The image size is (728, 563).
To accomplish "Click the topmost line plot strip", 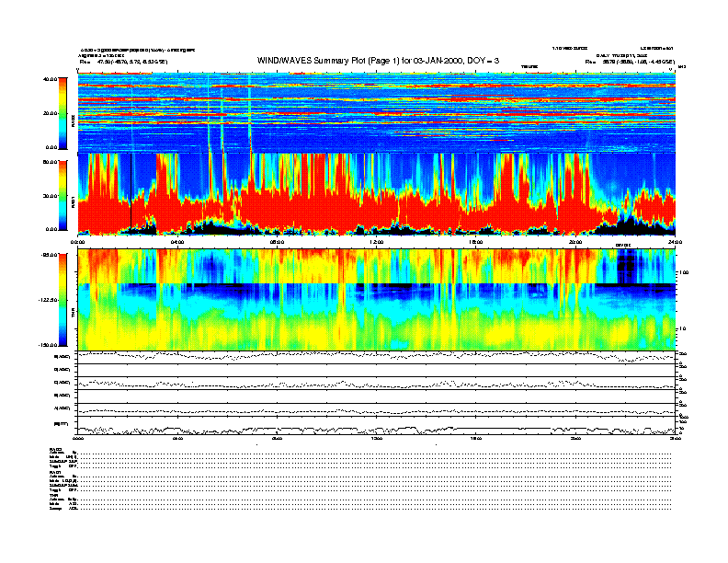I will [376, 357].
